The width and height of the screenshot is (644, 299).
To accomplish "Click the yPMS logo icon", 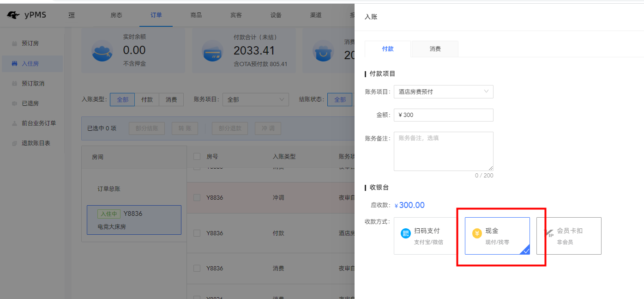I will (x=13, y=15).
